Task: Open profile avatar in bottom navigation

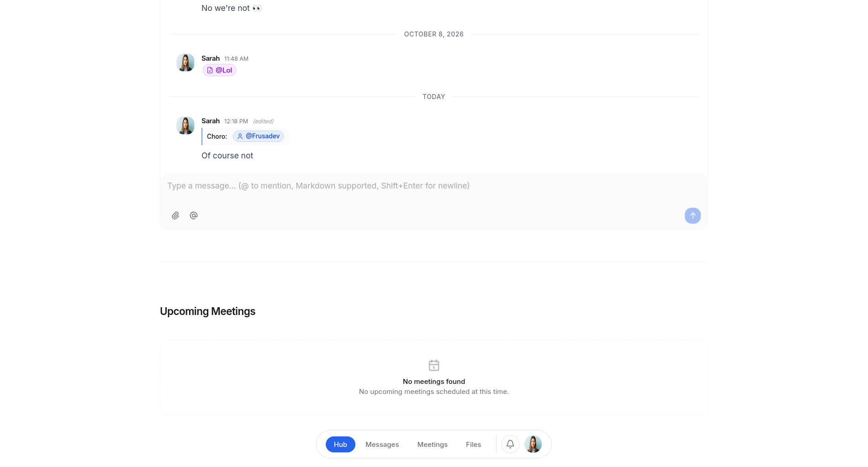Action: coord(533,444)
